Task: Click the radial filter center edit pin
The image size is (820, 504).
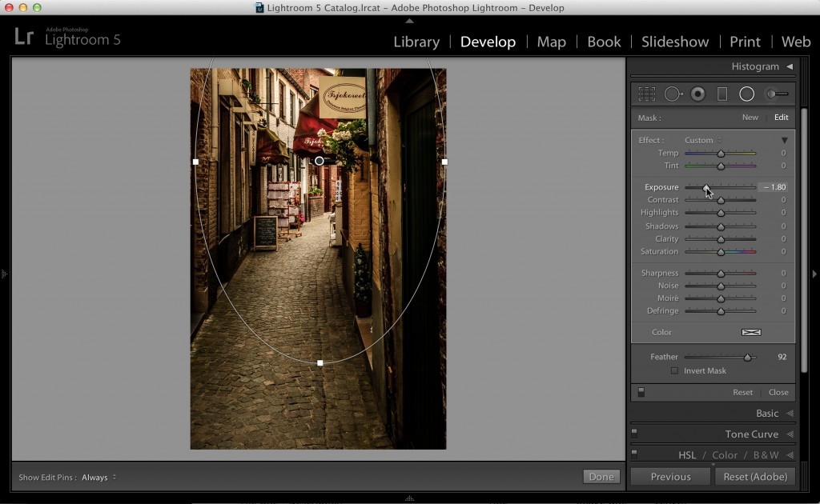Action: click(319, 161)
